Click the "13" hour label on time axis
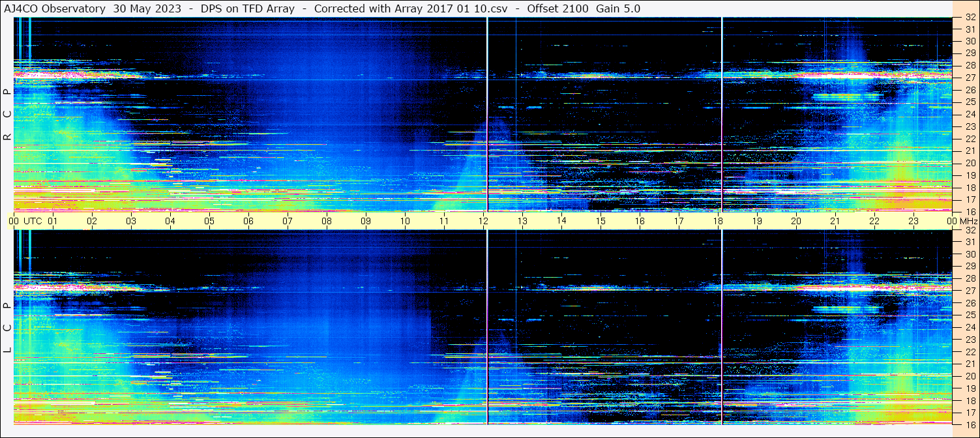The image size is (980, 438). (522, 221)
